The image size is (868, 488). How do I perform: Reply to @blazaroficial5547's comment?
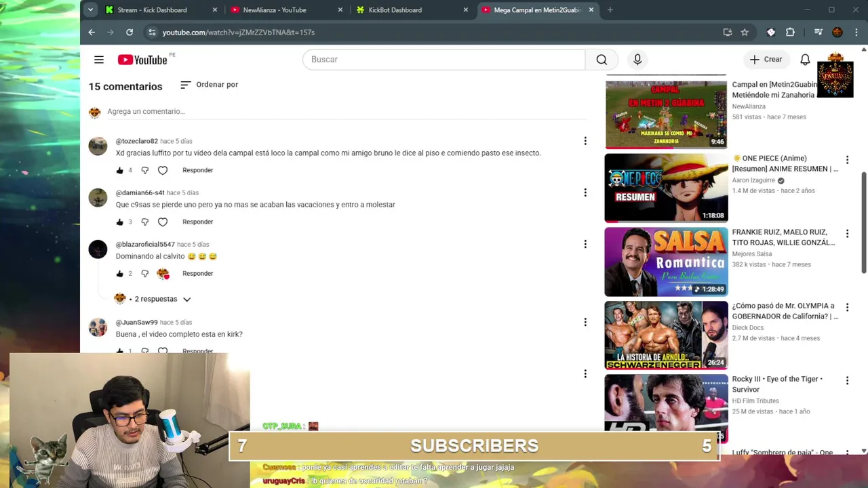197,273
